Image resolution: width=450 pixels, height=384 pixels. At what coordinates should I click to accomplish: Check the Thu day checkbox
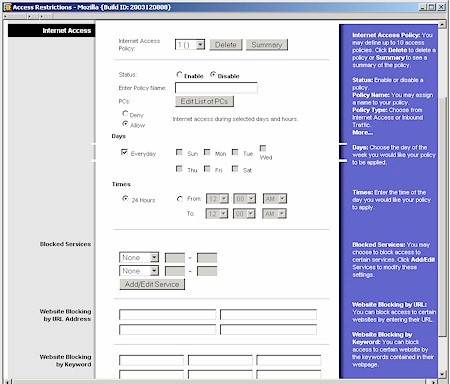click(x=179, y=169)
